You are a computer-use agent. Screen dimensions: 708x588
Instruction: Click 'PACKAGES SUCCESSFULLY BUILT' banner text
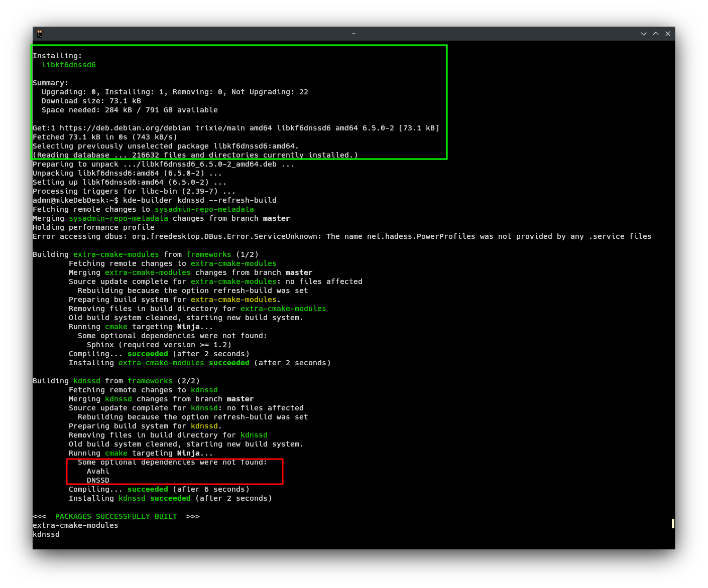(x=116, y=516)
